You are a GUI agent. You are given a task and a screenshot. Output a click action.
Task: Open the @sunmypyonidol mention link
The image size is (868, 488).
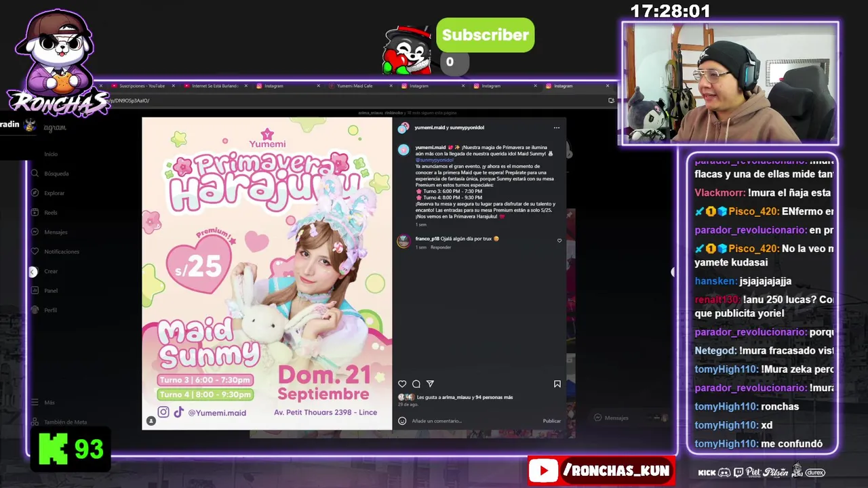pos(435,160)
